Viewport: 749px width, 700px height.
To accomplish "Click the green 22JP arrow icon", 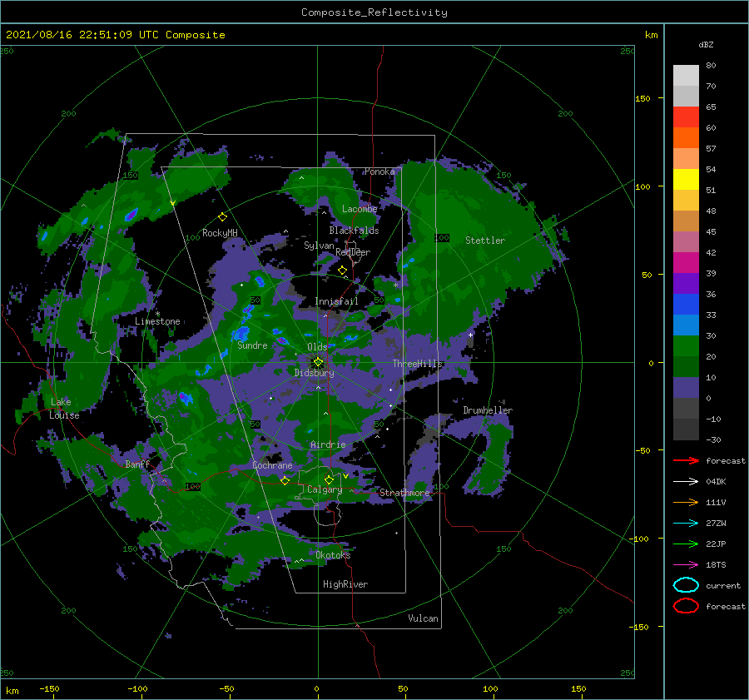I will (686, 544).
